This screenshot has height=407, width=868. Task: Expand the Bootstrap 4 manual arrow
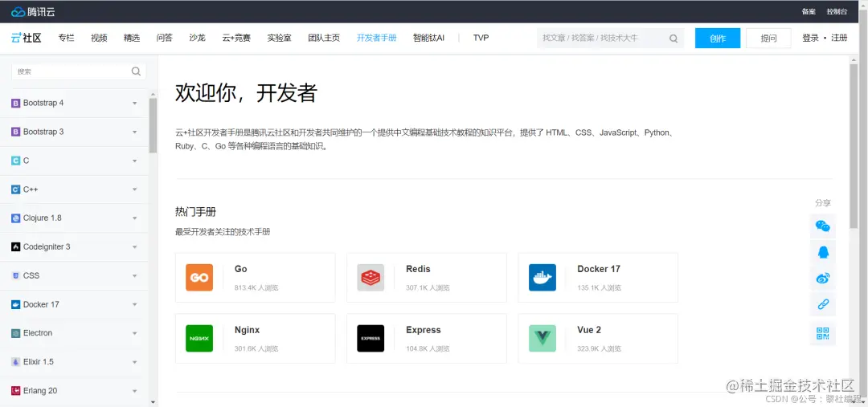coord(134,104)
